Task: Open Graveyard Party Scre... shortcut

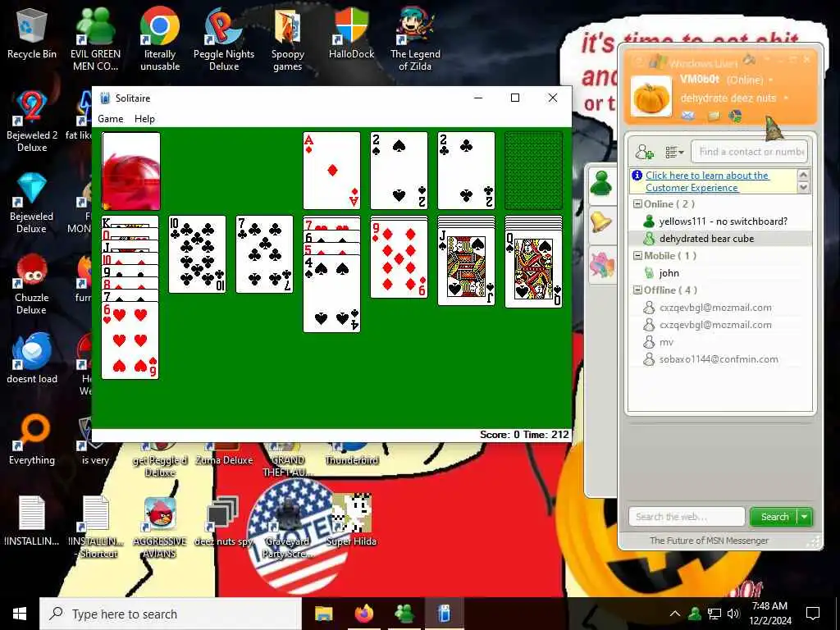Action: 288,527
